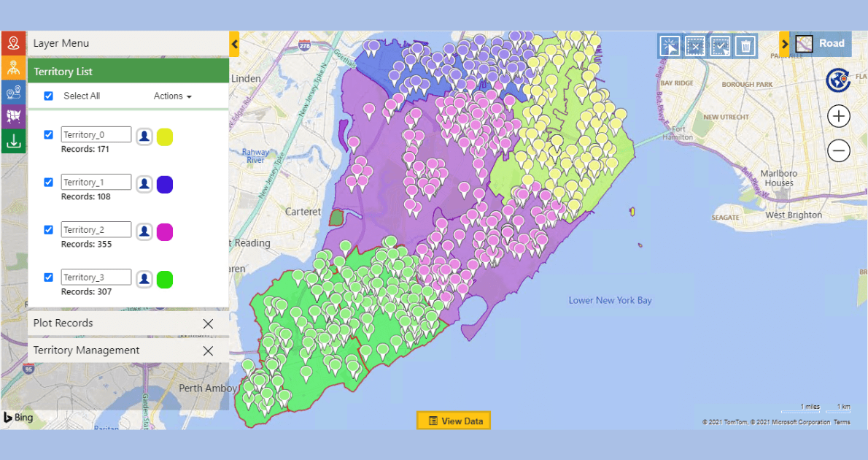Activate the single-click selection tool
Viewport: 868px width, 460px height.
tap(670, 46)
